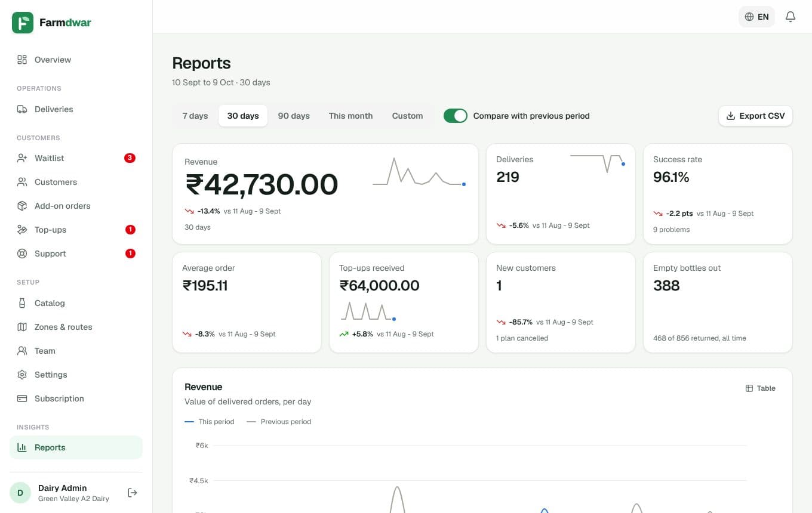Image resolution: width=812 pixels, height=513 pixels.
Task: Click the Team person icon
Action: 22,351
